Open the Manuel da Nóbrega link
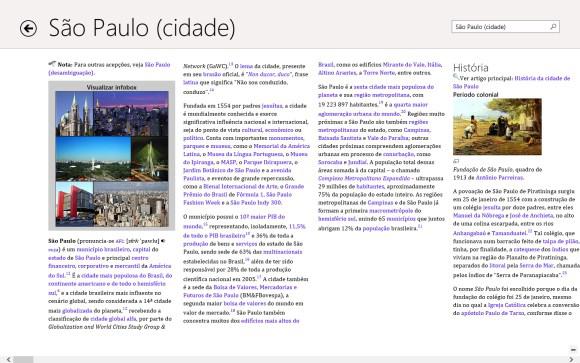This screenshot has height=363, width=580. [x=479, y=215]
